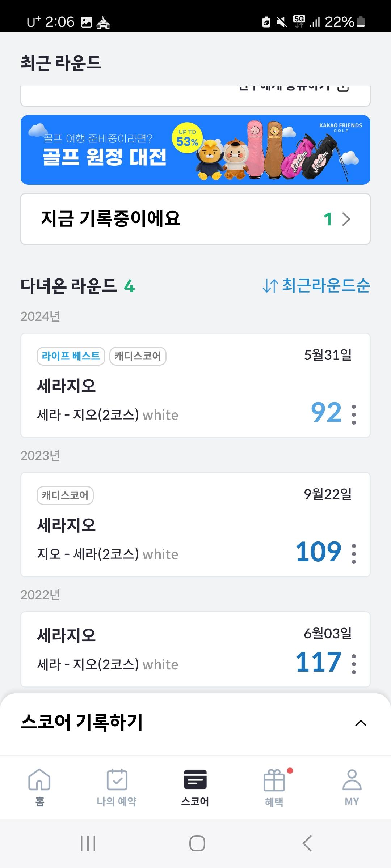Tap the 라이프 베스트 badge
The height and width of the screenshot is (868, 391).
click(71, 356)
